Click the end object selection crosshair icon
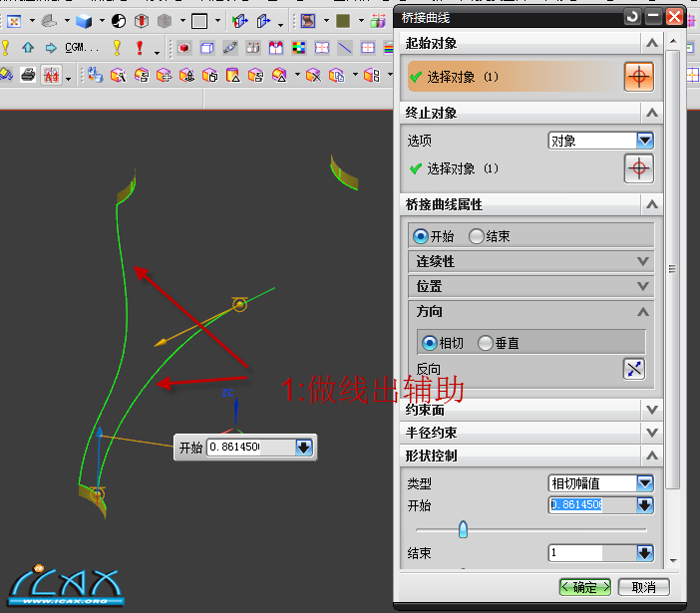The image size is (700, 613). 639,168
